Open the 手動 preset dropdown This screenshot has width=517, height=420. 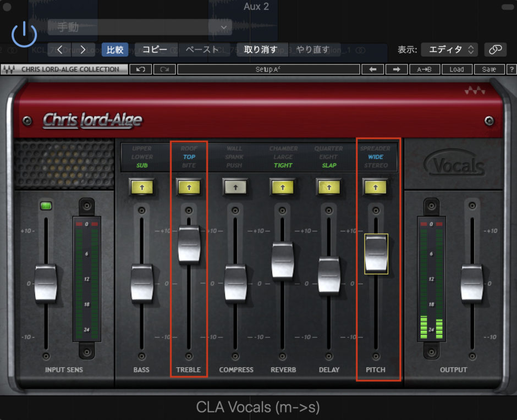[x=140, y=27]
